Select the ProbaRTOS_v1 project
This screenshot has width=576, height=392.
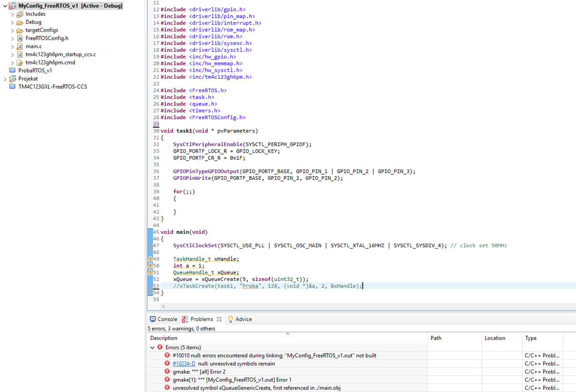click(x=35, y=71)
